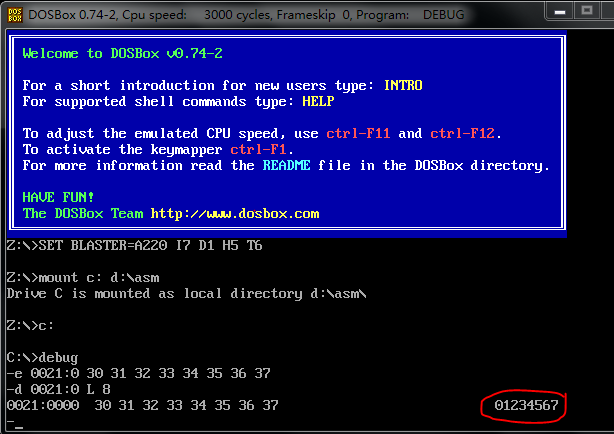Click the yellow INTRO command text

(x=403, y=85)
